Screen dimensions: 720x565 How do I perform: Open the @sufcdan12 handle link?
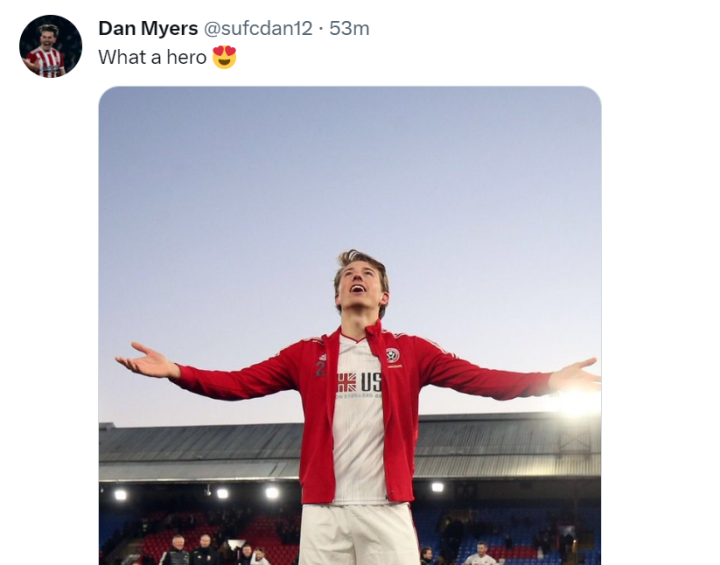tap(258, 29)
